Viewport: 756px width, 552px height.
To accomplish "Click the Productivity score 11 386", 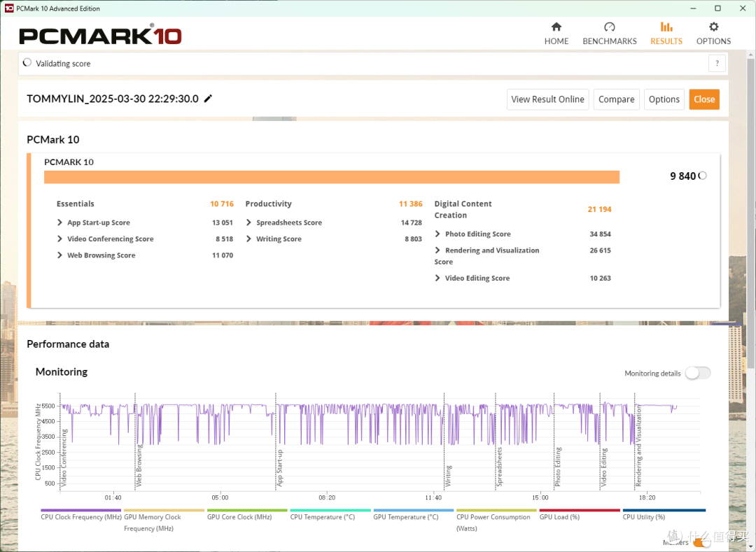I will click(x=410, y=204).
